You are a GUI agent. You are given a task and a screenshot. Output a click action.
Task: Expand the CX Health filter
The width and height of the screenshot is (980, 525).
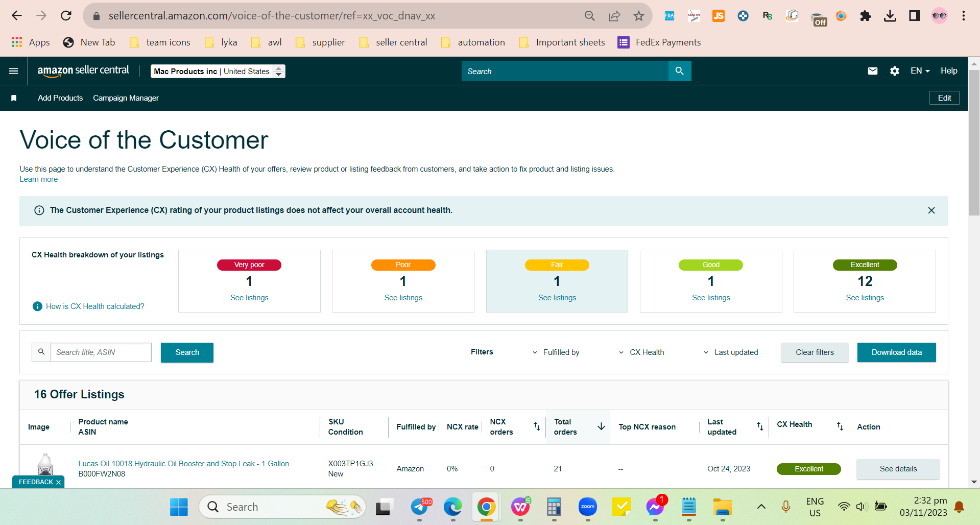click(641, 352)
